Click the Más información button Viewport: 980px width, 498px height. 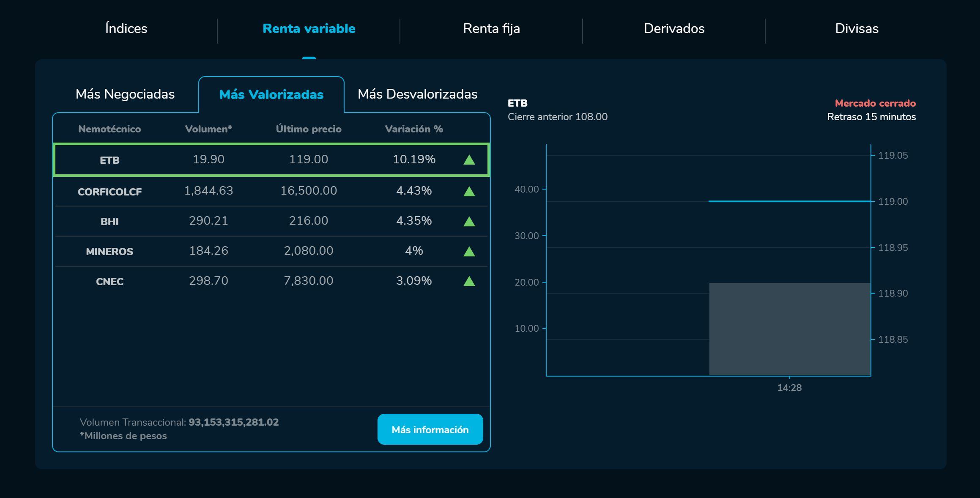pyautogui.click(x=430, y=429)
